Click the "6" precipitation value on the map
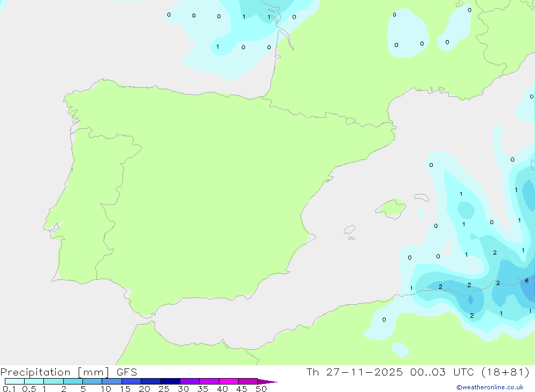 [527, 281]
